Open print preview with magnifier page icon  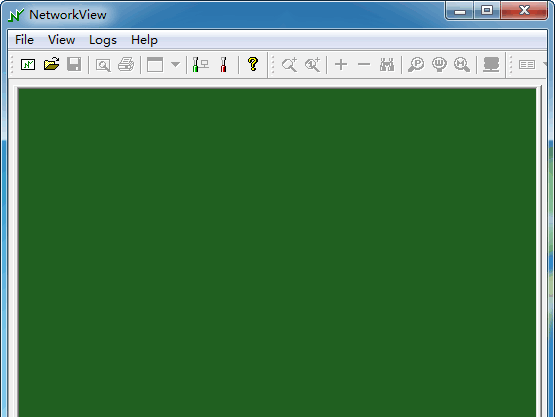pos(103,65)
